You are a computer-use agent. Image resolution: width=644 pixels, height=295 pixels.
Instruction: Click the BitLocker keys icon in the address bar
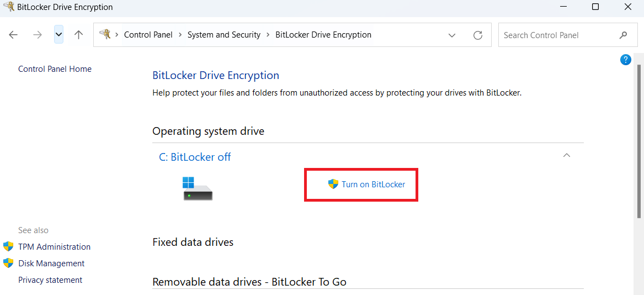(105, 34)
